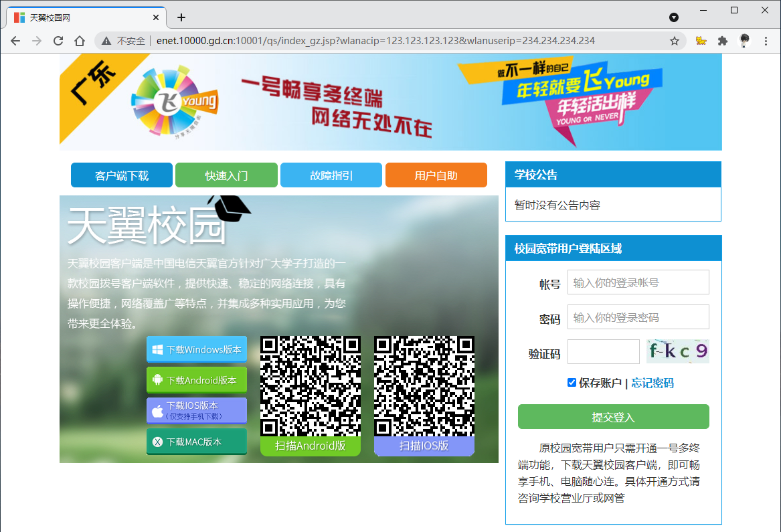Click the 扫描IOS版 label
Screen dimensions: 781x532
[424, 446]
